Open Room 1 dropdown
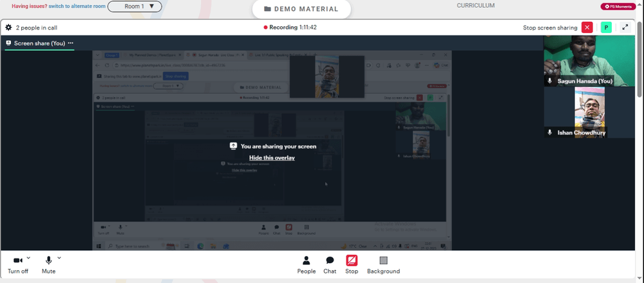The image size is (644, 283). pyautogui.click(x=135, y=6)
